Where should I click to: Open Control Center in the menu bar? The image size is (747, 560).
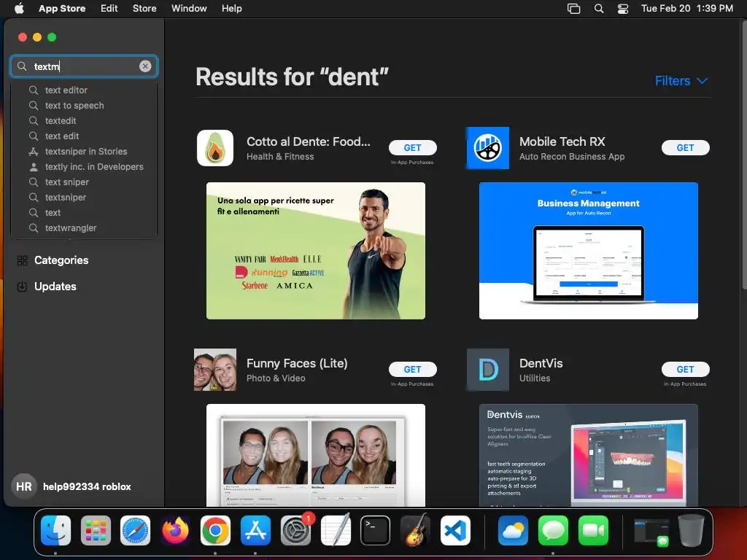coord(623,9)
